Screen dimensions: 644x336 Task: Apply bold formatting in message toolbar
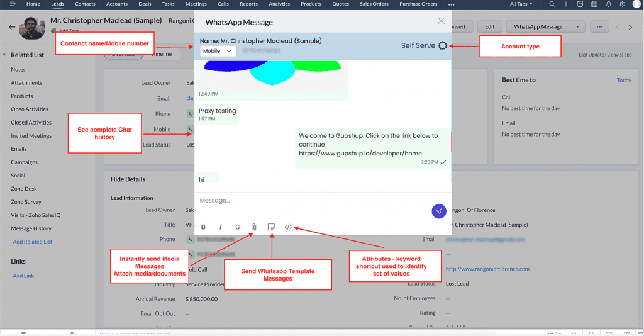click(x=203, y=227)
